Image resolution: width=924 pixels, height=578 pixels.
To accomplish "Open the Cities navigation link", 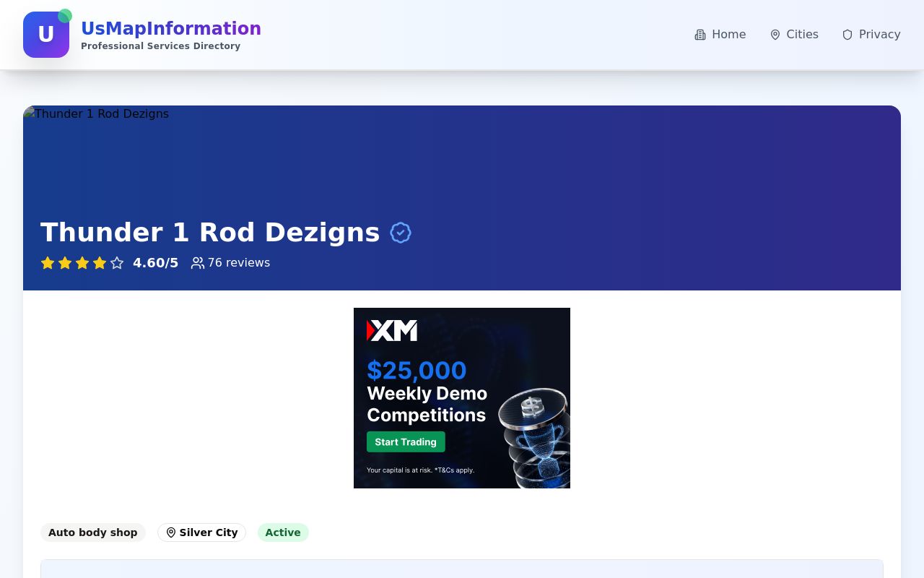I will pyautogui.click(x=793, y=35).
